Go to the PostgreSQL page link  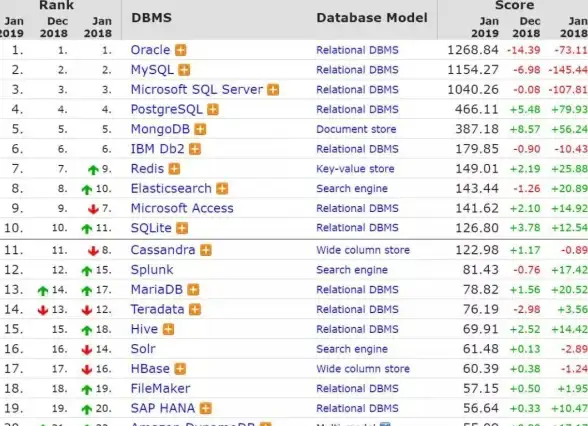166,110
